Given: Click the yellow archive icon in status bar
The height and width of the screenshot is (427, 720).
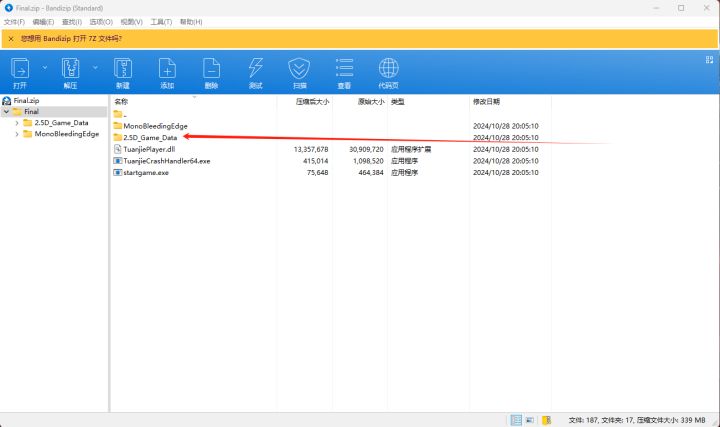Looking at the screenshot, I should click(547, 420).
